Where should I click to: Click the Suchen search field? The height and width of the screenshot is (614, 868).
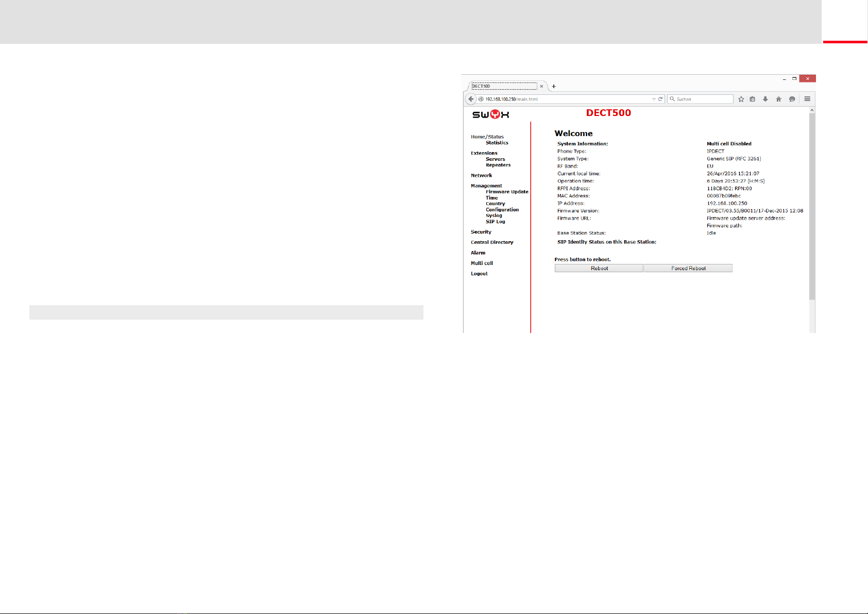pos(701,99)
